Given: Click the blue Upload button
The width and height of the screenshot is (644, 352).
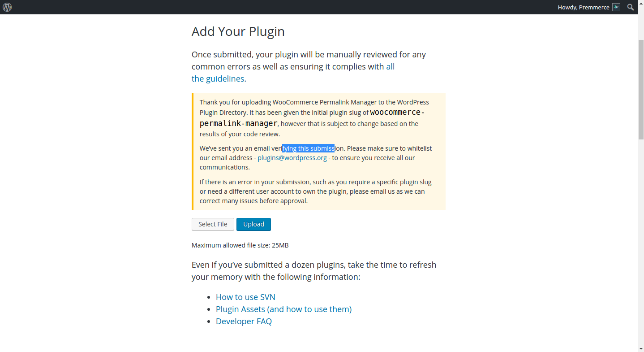Looking at the screenshot, I should 253,224.
